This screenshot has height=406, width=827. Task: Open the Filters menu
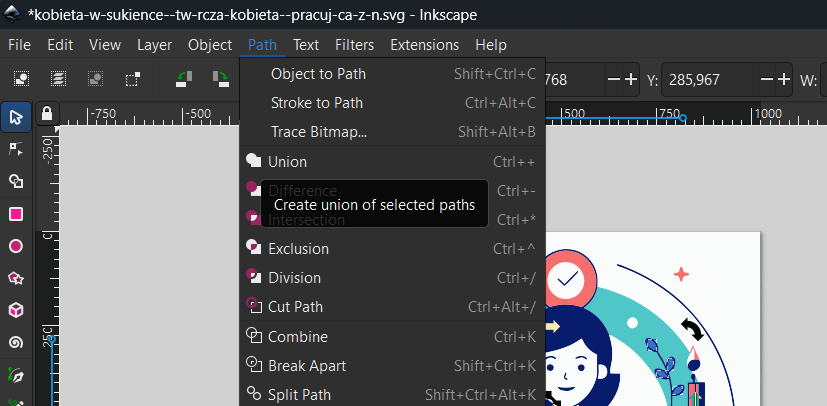(354, 45)
